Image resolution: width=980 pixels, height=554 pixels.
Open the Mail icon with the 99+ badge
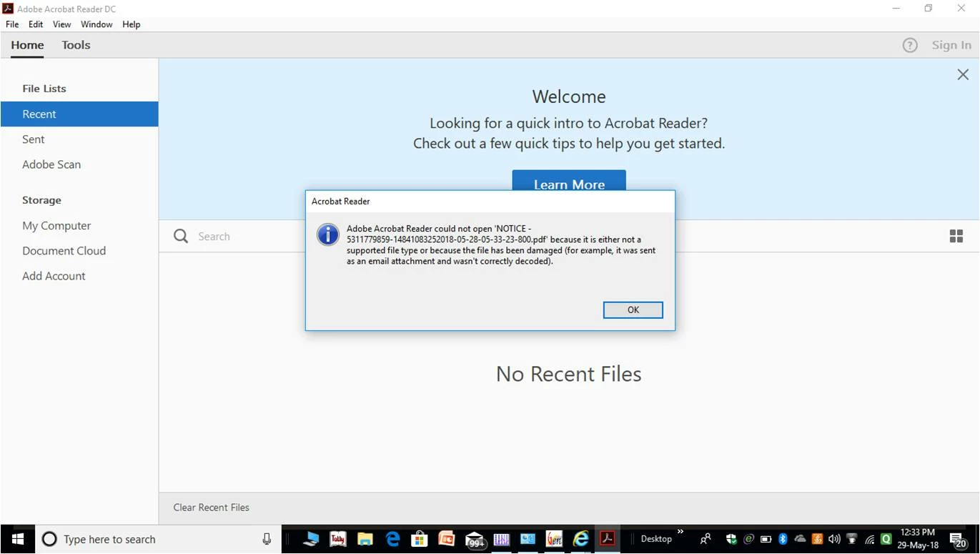point(475,540)
